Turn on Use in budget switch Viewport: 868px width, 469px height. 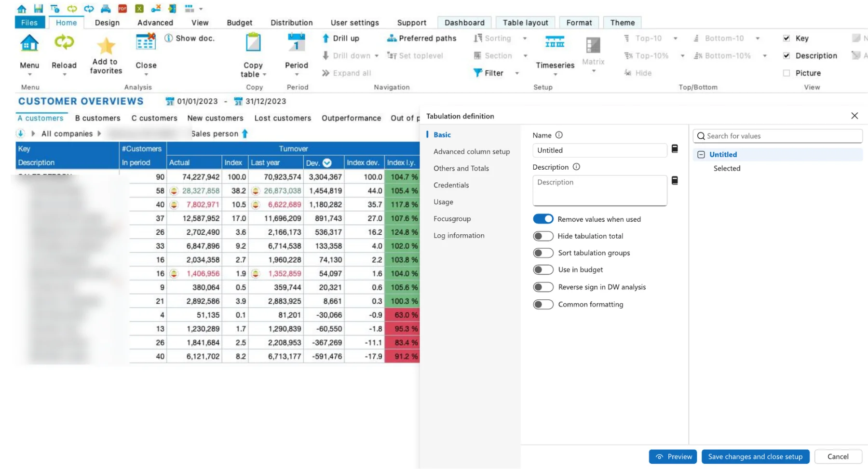pyautogui.click(x=543, y=269)
